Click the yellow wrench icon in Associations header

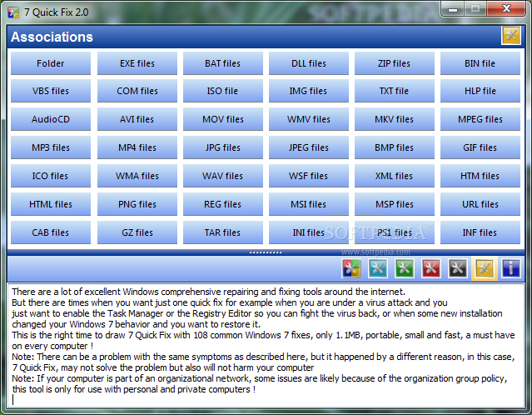coord(511,36)
